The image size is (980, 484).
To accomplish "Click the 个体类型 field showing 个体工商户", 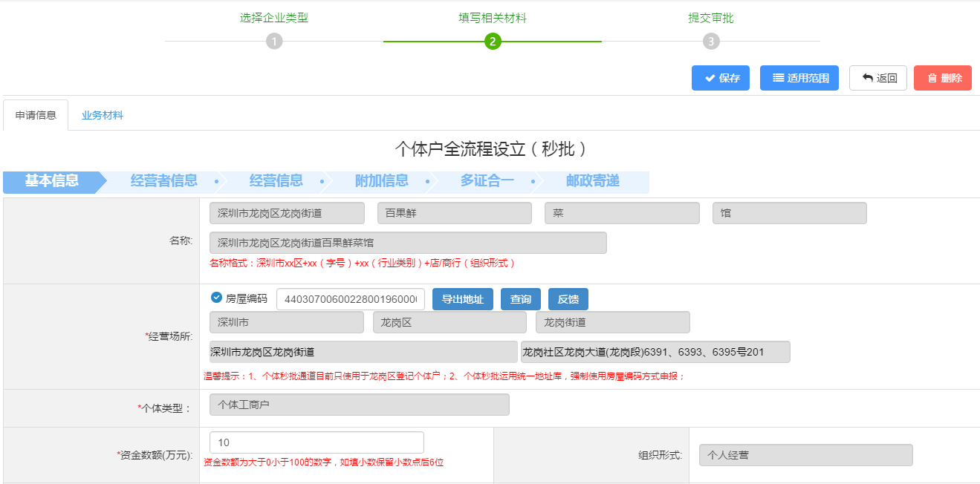I will coord(360,405).
